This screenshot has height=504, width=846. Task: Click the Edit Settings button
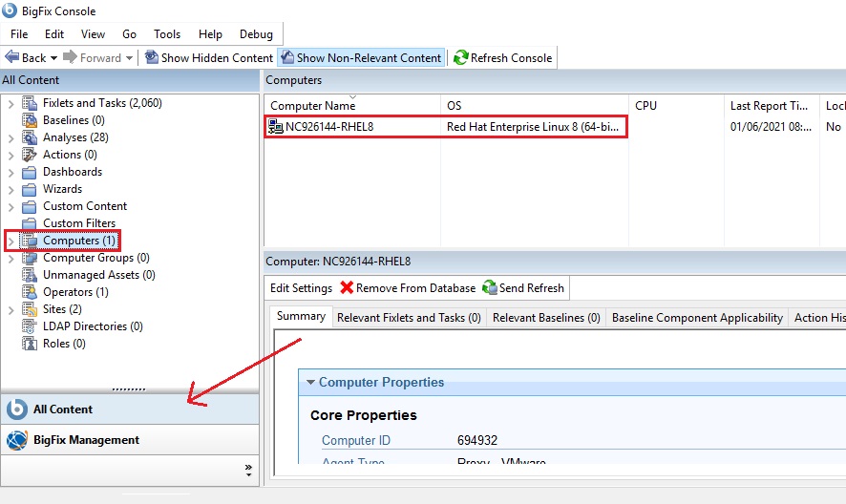[x=301, y=288]
